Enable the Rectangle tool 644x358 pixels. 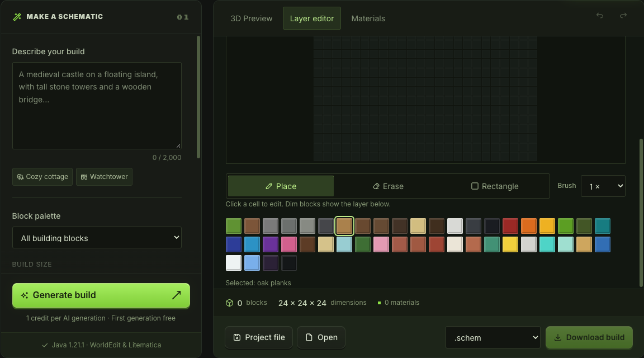tap(495, 186)
